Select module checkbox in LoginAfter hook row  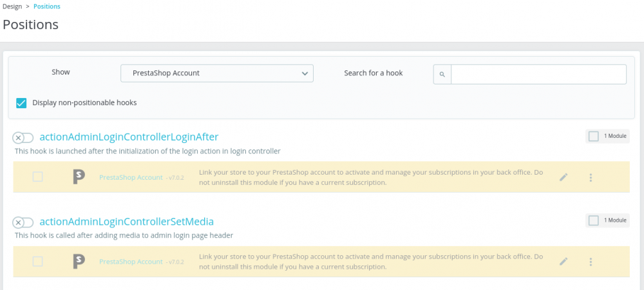coord(37,177)
